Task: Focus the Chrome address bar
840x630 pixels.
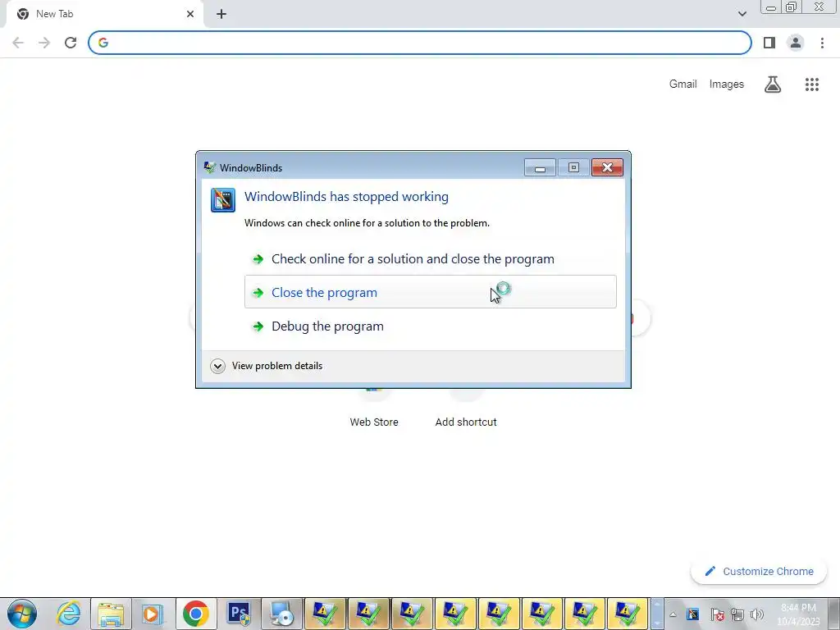Action: click(419, 43)
